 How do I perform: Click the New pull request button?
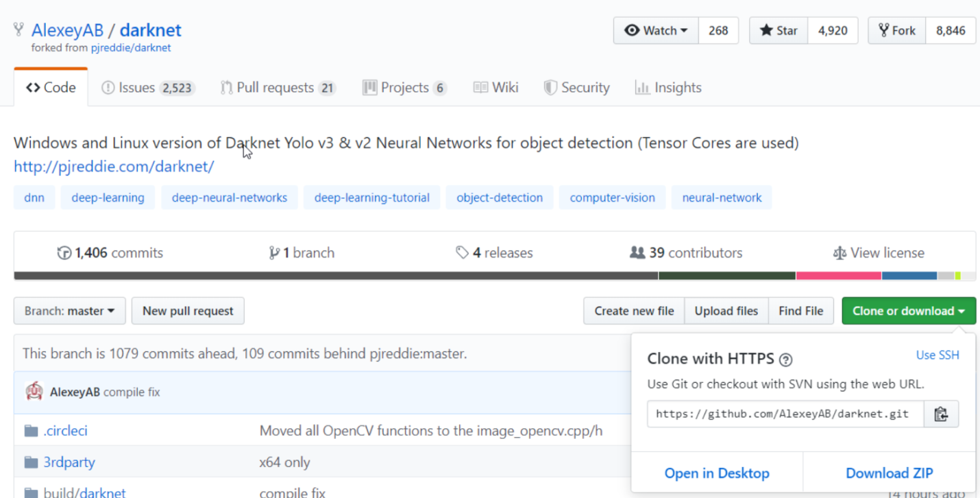[x=188, y=311]
